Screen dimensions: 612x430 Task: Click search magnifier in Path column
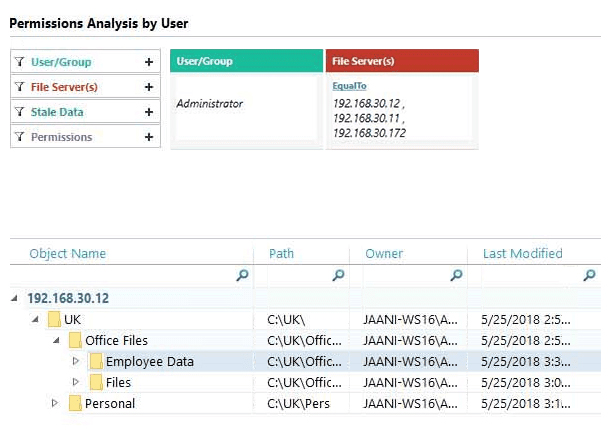point(338,275)
